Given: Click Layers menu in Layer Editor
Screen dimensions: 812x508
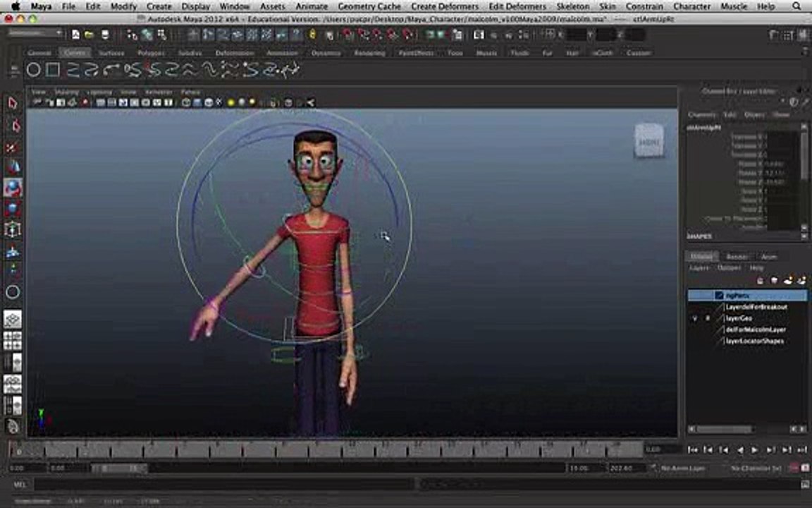Looking at the screenshot, I should (699, 268).
